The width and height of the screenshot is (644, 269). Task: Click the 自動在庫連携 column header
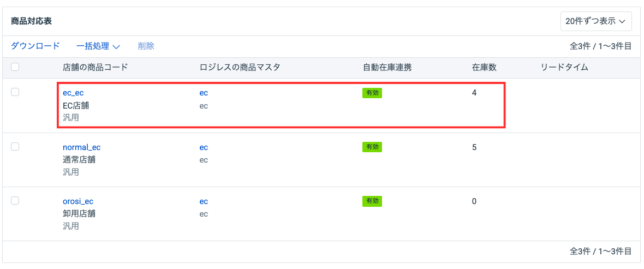point(387,68)
